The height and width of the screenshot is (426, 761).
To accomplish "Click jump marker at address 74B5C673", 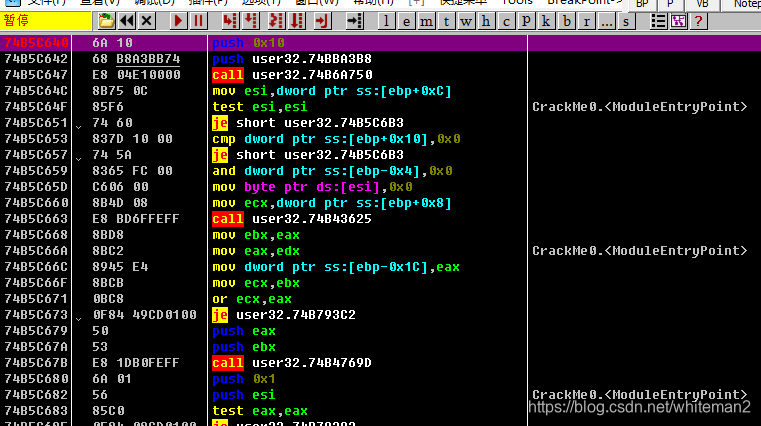I will [x=79, y=318].
